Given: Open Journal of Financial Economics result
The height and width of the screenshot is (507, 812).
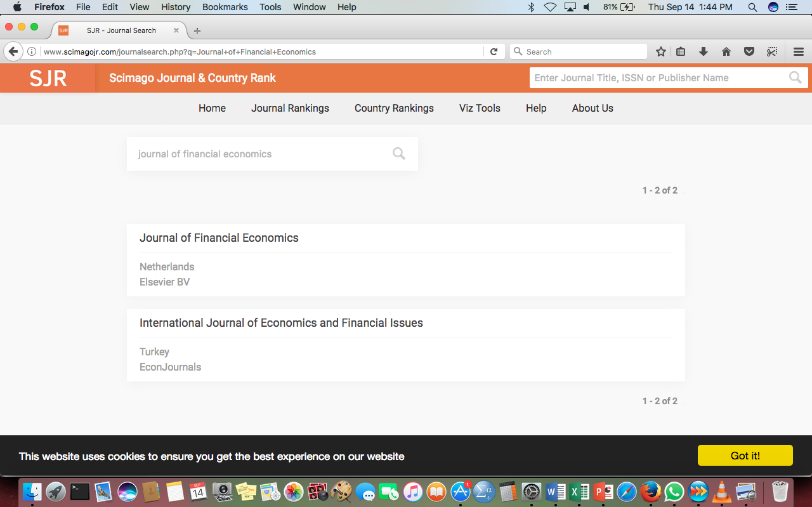Looking at the screenshot, I should click(219, 238).
